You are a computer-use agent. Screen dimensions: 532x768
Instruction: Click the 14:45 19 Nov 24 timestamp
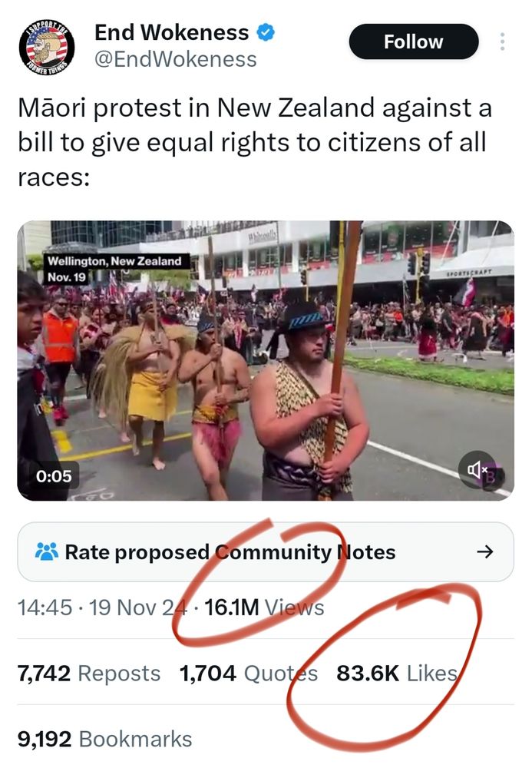(x=102, y=607)
